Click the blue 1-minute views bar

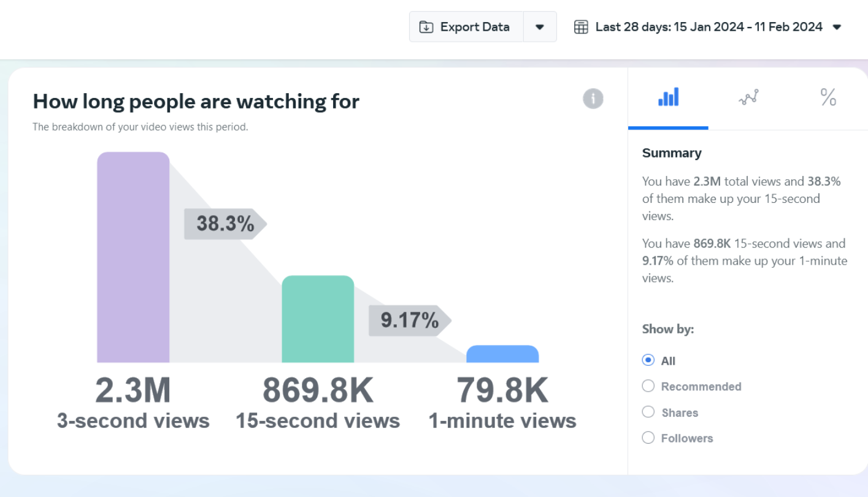tap(502, 354)
